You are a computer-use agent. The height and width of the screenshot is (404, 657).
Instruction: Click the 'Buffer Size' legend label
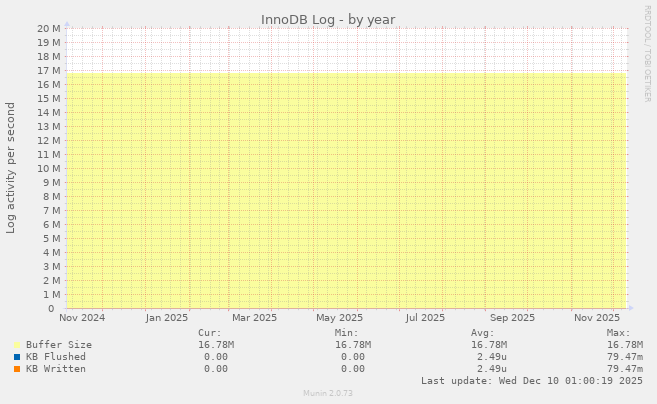tap(59, 345)
